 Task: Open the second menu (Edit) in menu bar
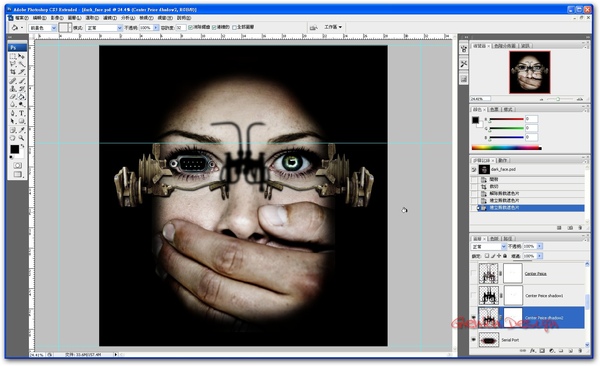point(39,18)
